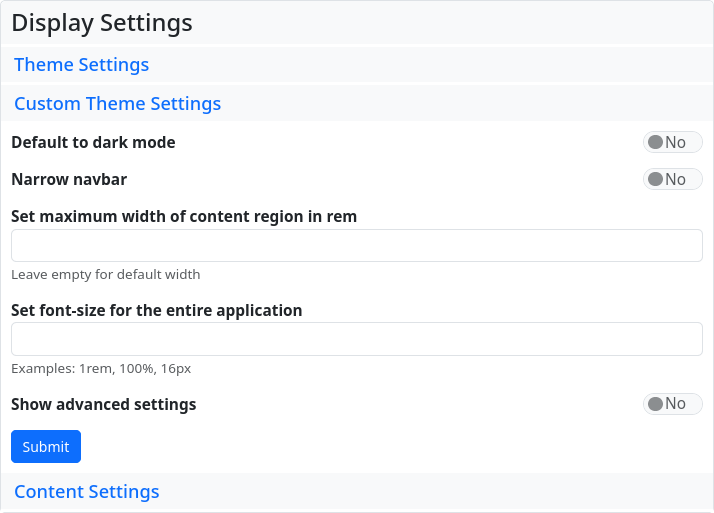Collapse the Custom Theme Settings section
The image size is (714, 513).
(x=117, y=104)
